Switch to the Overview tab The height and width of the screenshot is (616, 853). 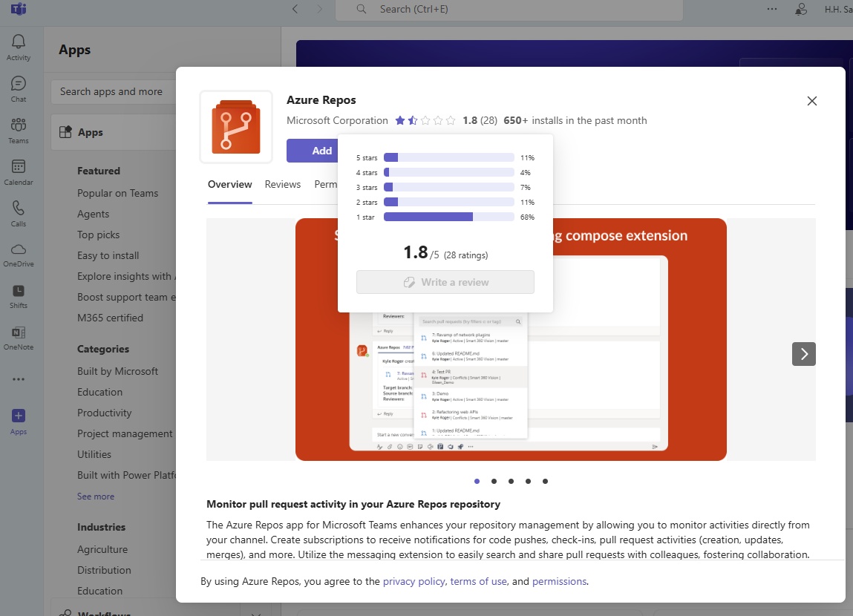point(229,184)
